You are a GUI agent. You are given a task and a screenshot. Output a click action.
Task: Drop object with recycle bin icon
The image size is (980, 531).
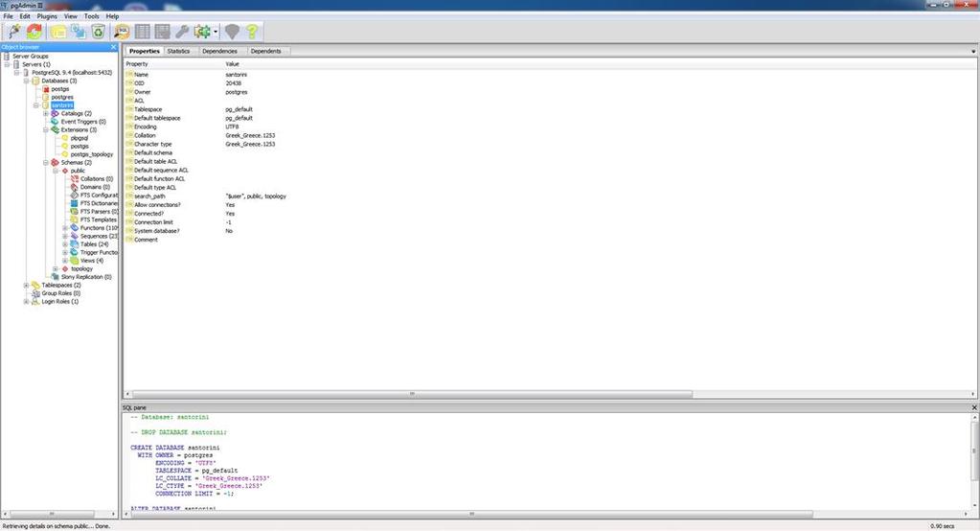(99, 32)
